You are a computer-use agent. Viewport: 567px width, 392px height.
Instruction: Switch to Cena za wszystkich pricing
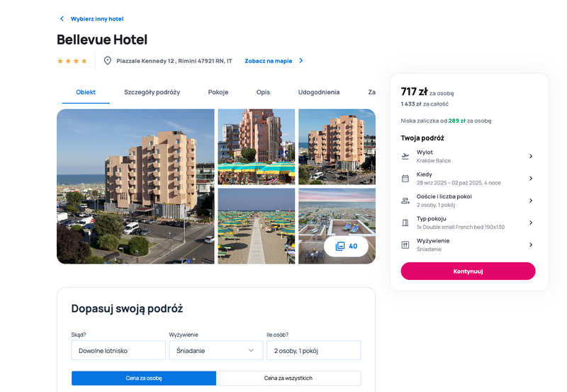point(288,379)
